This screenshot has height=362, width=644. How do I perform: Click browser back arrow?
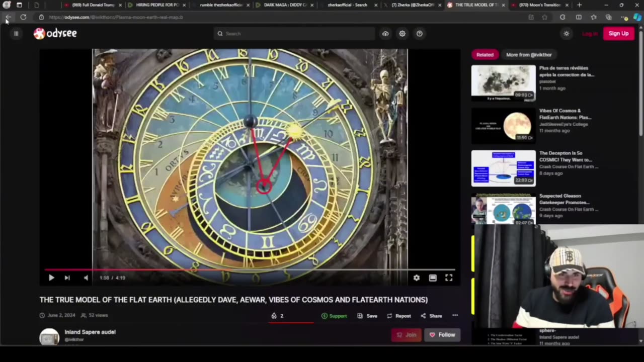8,17
